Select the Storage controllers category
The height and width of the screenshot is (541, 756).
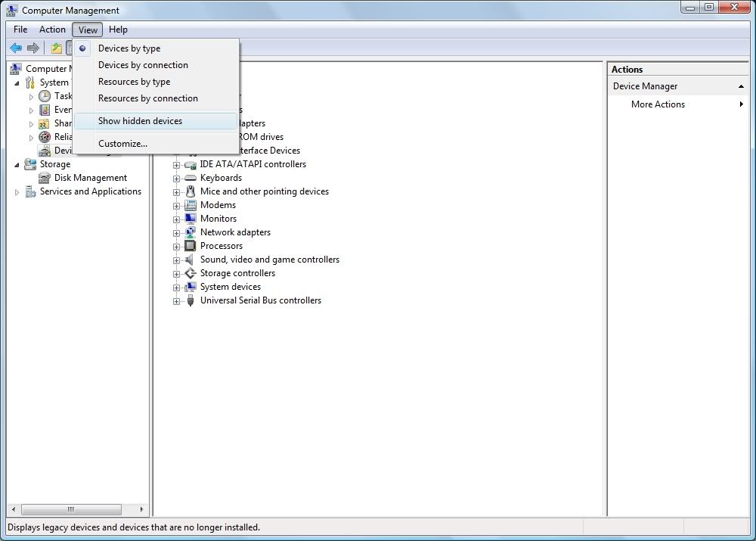coord(237,273)
